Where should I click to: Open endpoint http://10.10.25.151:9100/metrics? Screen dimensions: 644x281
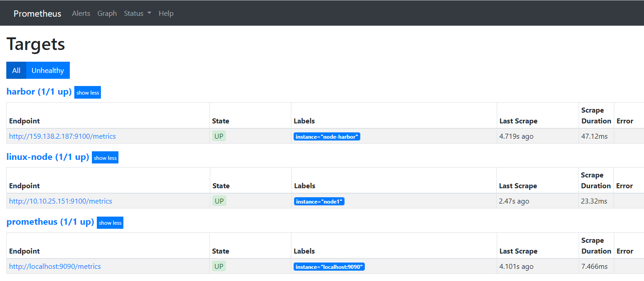pyautogui.click(x=61, y=201)
